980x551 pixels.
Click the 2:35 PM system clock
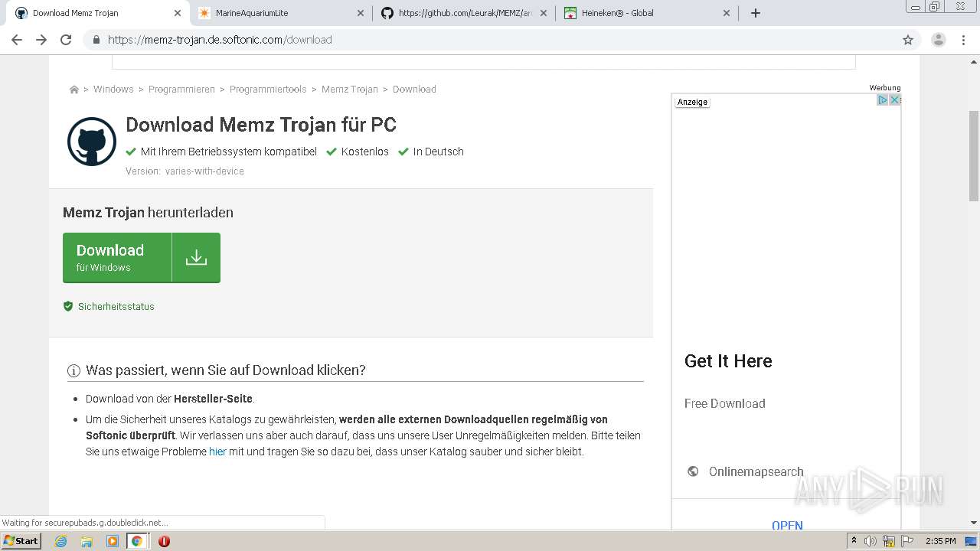coord(941,541)
